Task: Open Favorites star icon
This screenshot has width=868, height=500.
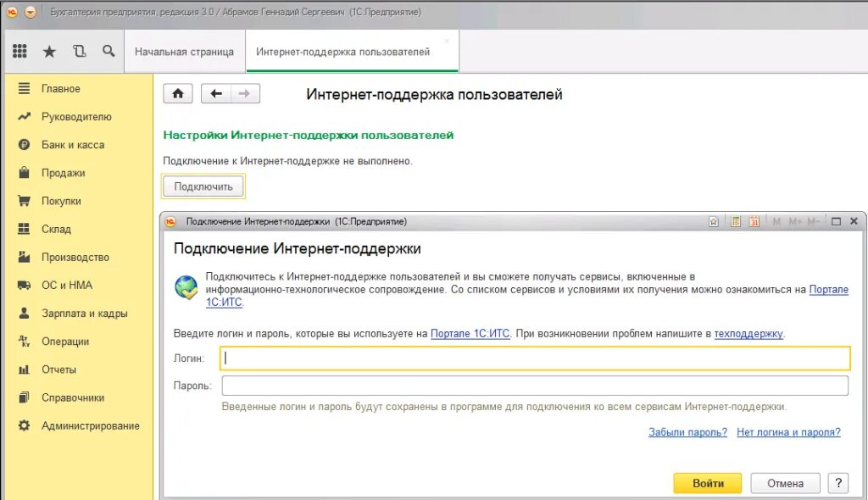Action: point(49,52)
